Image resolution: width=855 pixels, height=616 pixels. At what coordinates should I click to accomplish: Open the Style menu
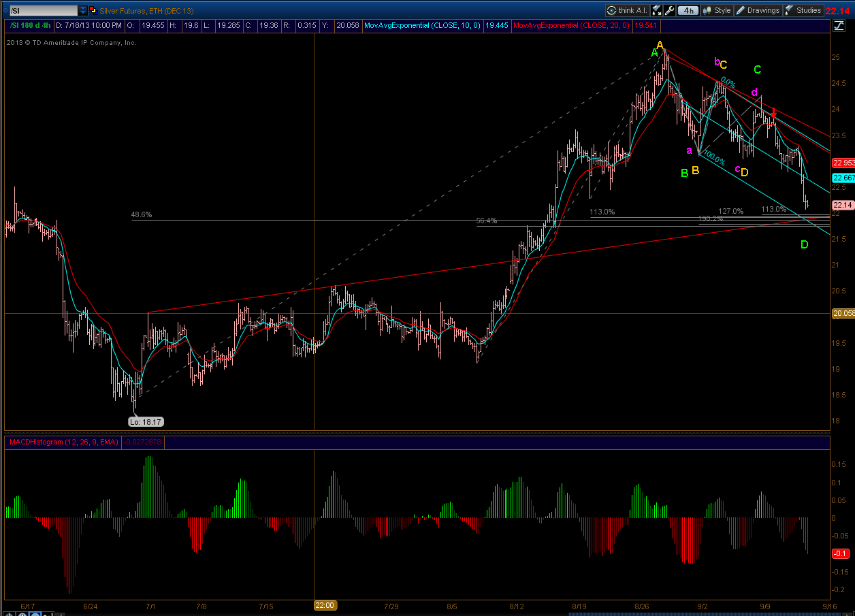[717, 10]
